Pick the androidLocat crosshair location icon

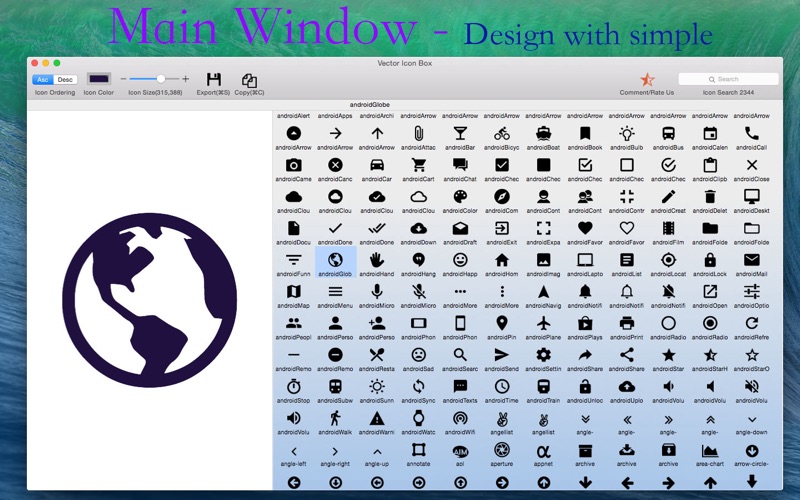668,260
